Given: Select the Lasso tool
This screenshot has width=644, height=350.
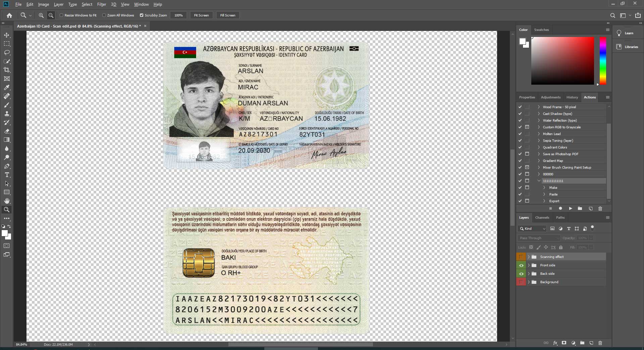Looking at the screenshot, I should [x=7, y=52].
